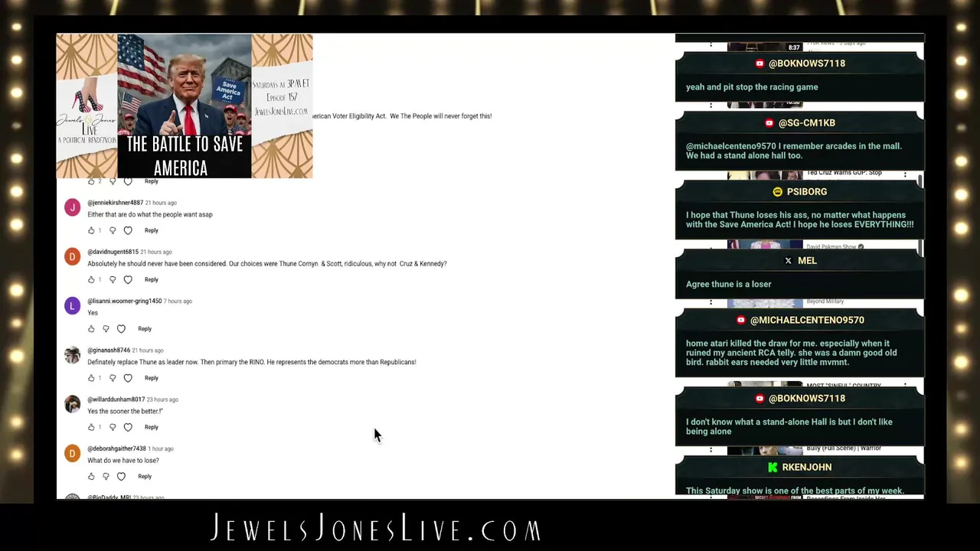Reply to @deborahgaither7438's comment
Viewport: 980px width, 551px height.
click(145, 476)
